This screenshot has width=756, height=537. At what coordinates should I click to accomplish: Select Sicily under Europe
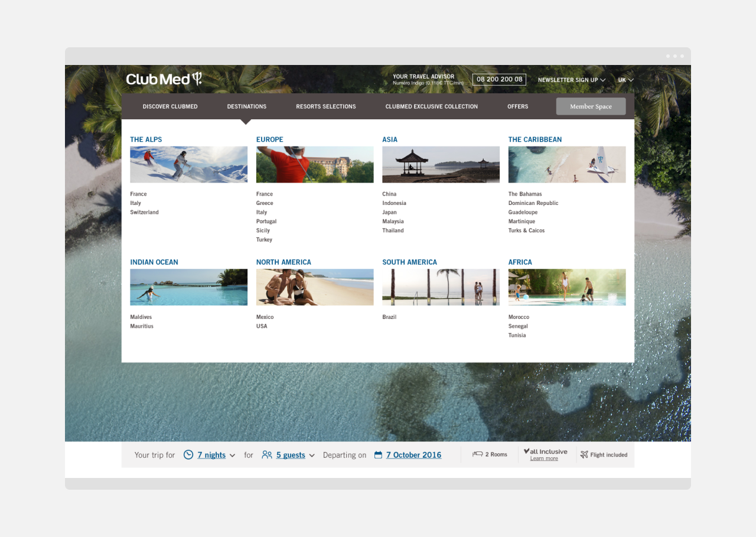[263, 230]
